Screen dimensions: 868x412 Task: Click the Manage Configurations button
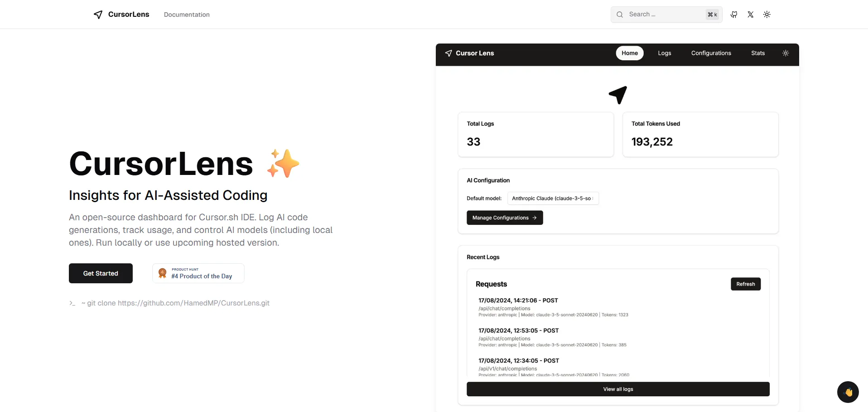coord(505,218)
